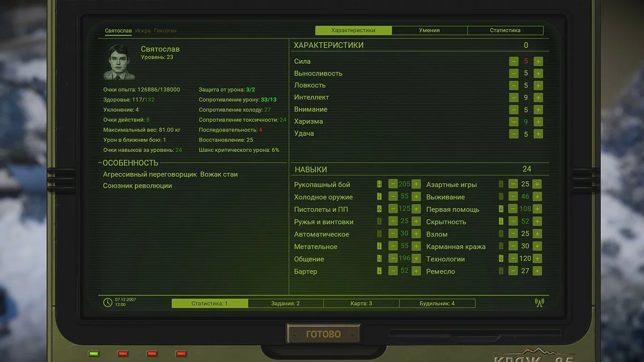Image resolution: width=644 pixels, height=362 pixels.
Task: Toggle tag marker for Первая помощь
Action: (501, 209)
